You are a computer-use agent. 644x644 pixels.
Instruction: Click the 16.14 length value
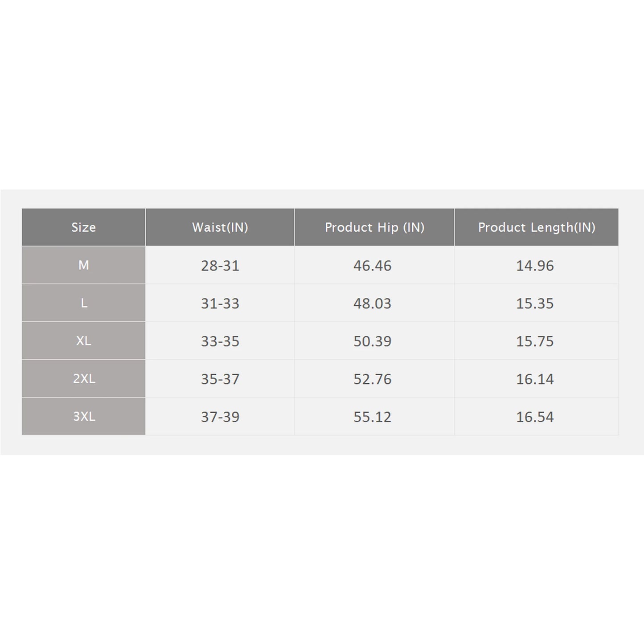pyautogui.click(x=535, y=379)
